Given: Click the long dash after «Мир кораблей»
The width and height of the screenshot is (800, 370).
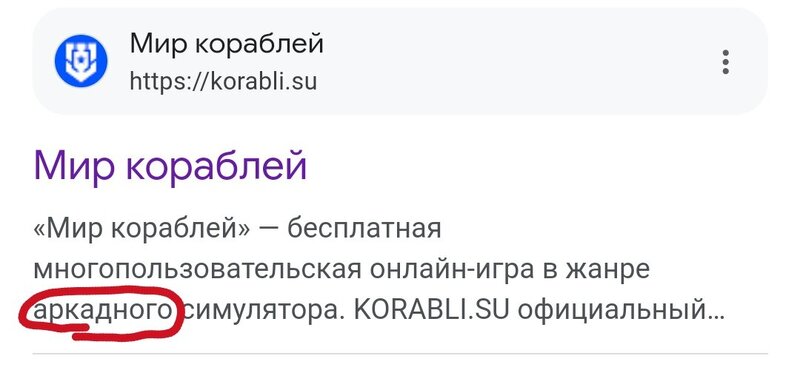Looking at the screenshot, I should (269, 230).
